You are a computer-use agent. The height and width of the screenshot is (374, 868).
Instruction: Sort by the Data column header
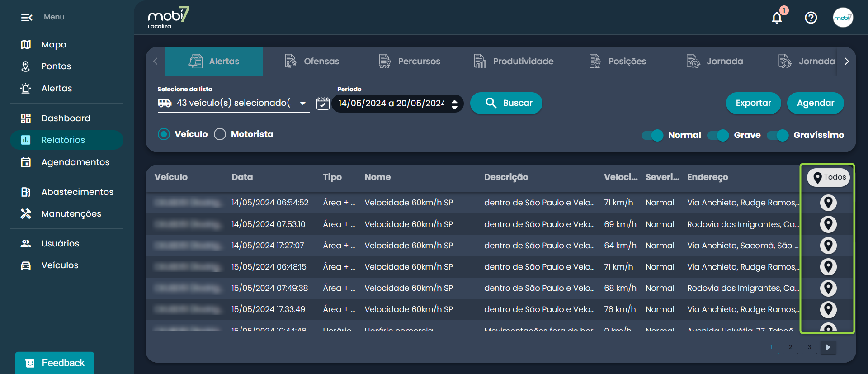tap(242, 177)
